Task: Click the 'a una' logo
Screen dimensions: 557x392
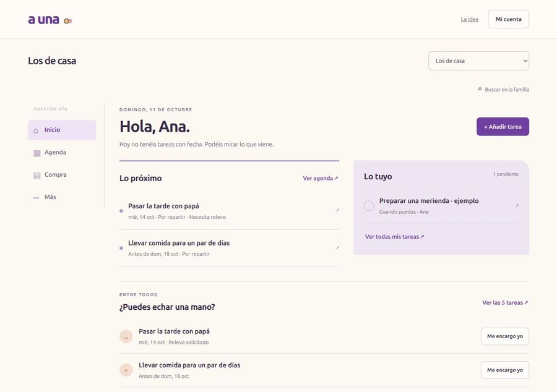Action: click(x=50, y=20)
